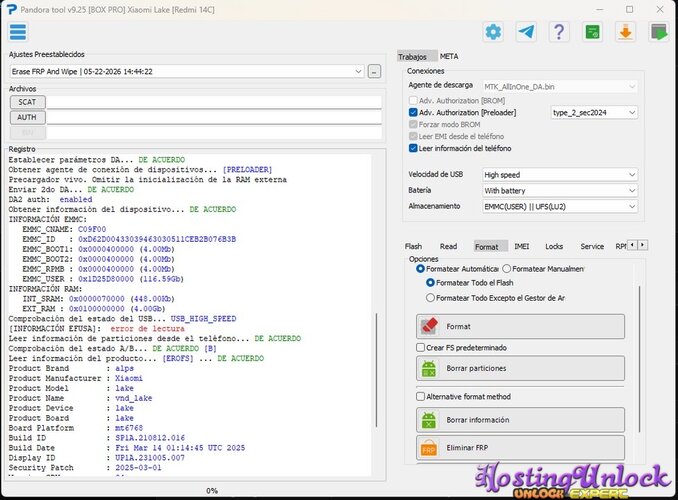678x500 pixels.
Task: Click eraser icon on Format button
Action: (429, 326)
